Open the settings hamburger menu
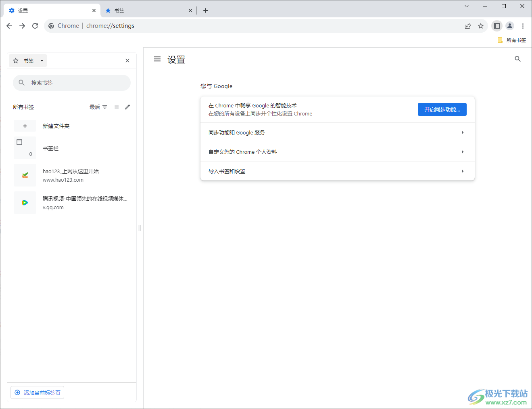Image resolution: width=532 pixels, height=409 pixels. [157, 59]
